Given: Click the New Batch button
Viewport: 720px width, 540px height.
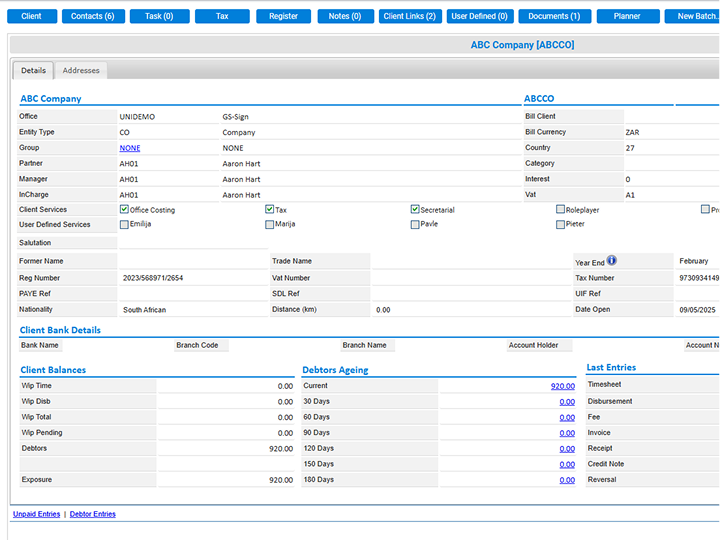Looking at the screenshot, I should [x=692, y=16].
